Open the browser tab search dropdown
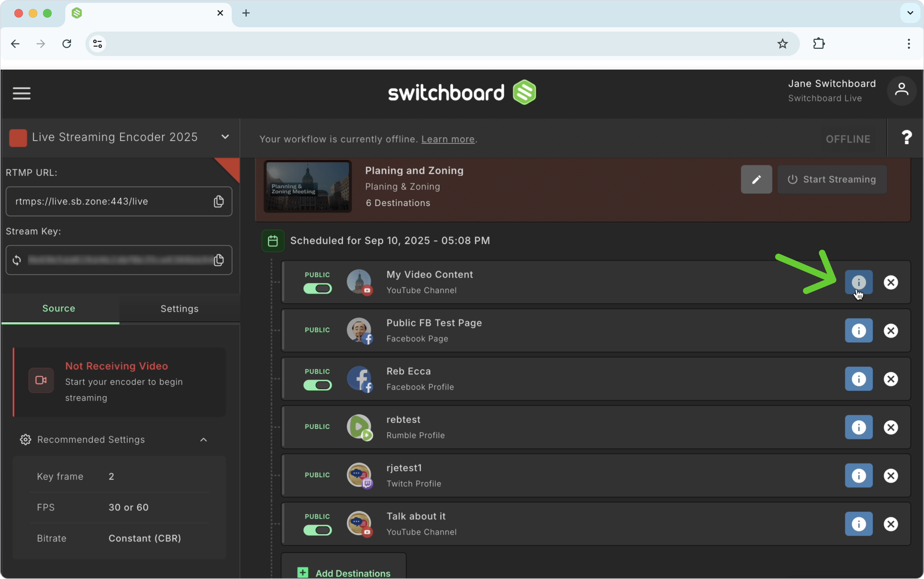 [x=910, y=13]
